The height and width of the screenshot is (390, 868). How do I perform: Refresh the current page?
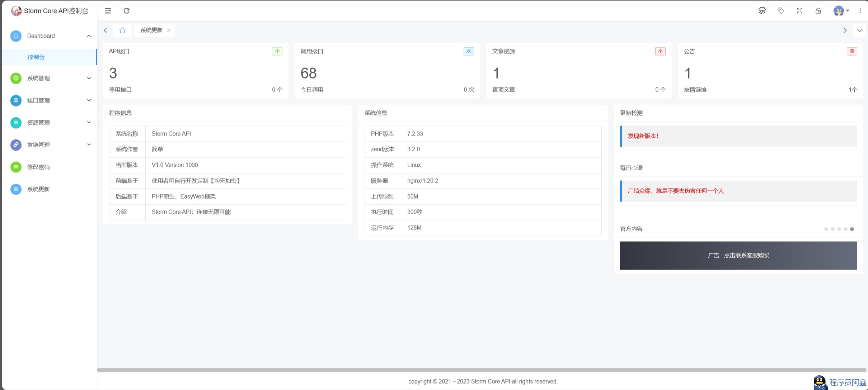point(126,11)
